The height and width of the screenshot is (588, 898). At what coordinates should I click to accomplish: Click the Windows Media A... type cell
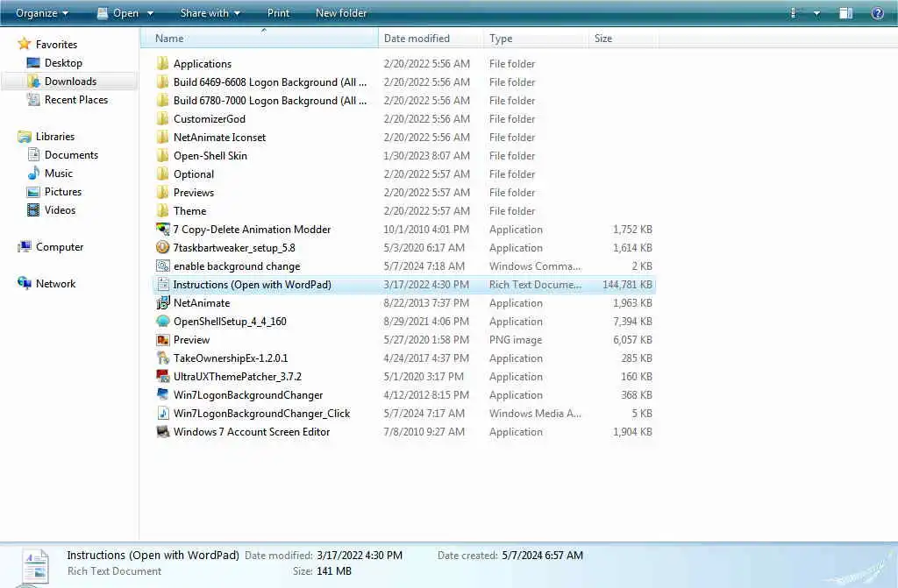[535, 413]
